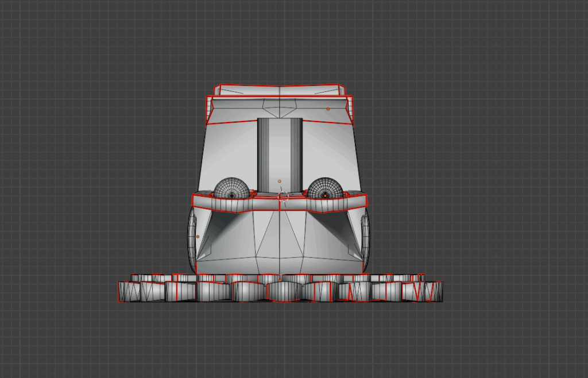Click the orange origin dot on the central cylinder
Image resolution: width=588 pixels, height=378 pixels.
click(280, 181)
